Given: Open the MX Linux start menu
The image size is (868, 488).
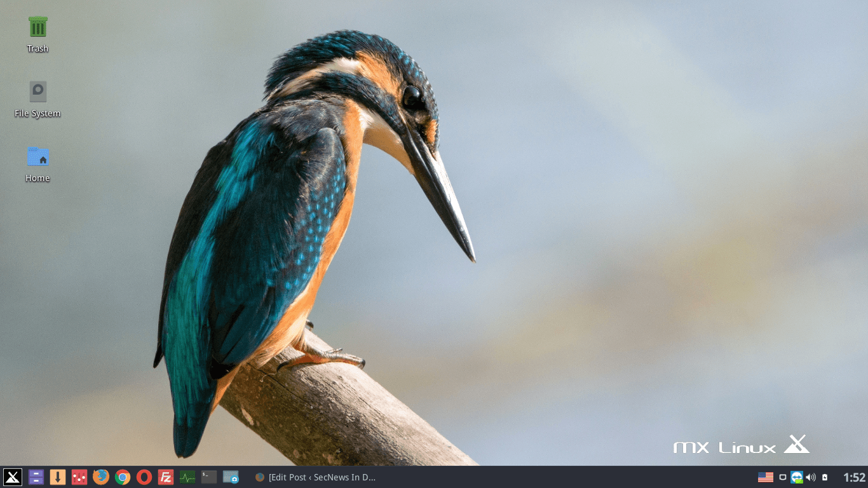Looking at the screenshot, I should coord(13,477).
